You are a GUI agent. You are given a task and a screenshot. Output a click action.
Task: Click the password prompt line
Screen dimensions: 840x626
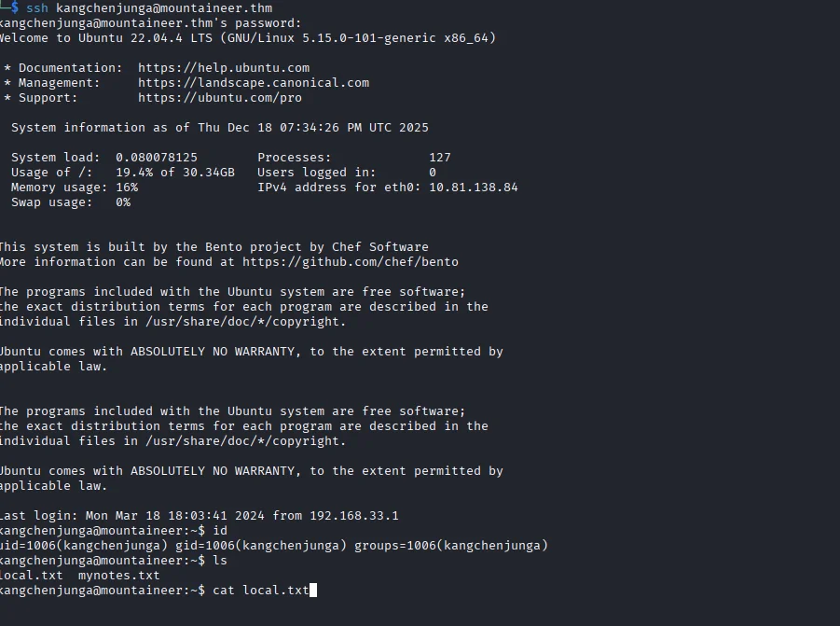(x=149, y=23)
